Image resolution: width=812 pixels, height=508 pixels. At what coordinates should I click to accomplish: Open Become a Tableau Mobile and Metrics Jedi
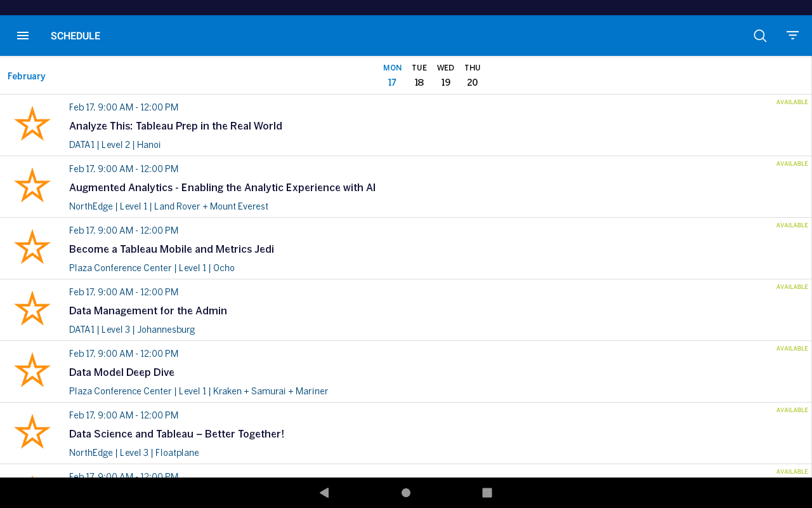point(171,249)
